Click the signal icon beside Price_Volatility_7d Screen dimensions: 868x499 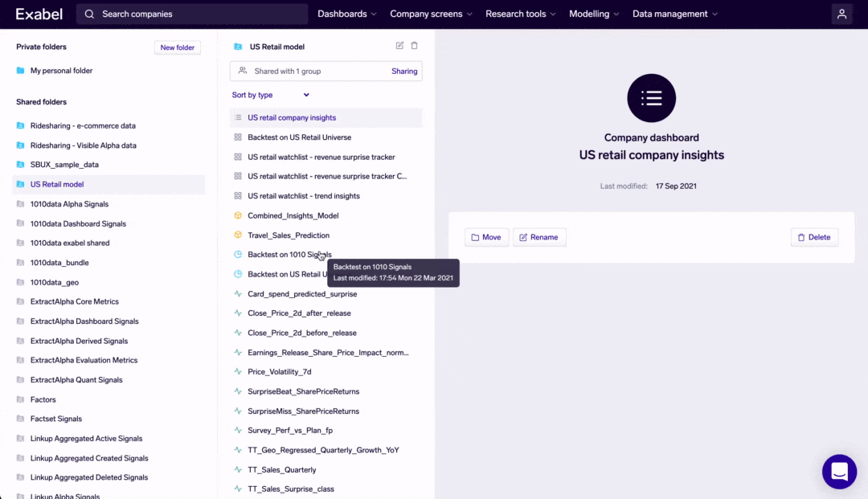pos(238,372)
